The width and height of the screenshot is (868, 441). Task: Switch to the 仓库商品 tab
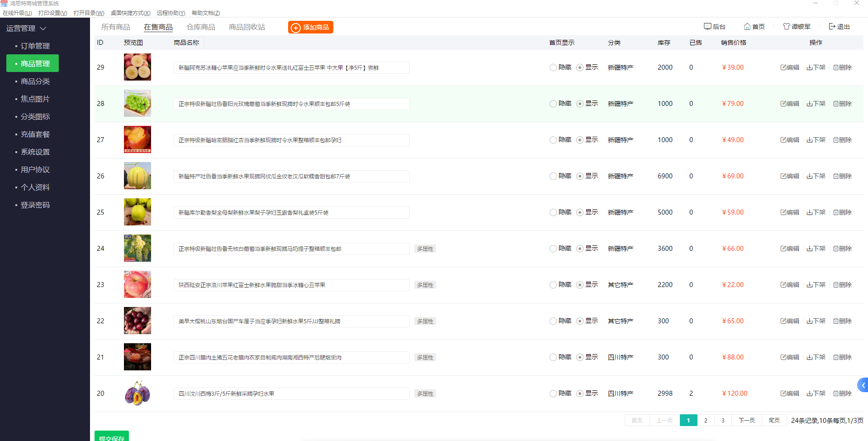[201, 27]
